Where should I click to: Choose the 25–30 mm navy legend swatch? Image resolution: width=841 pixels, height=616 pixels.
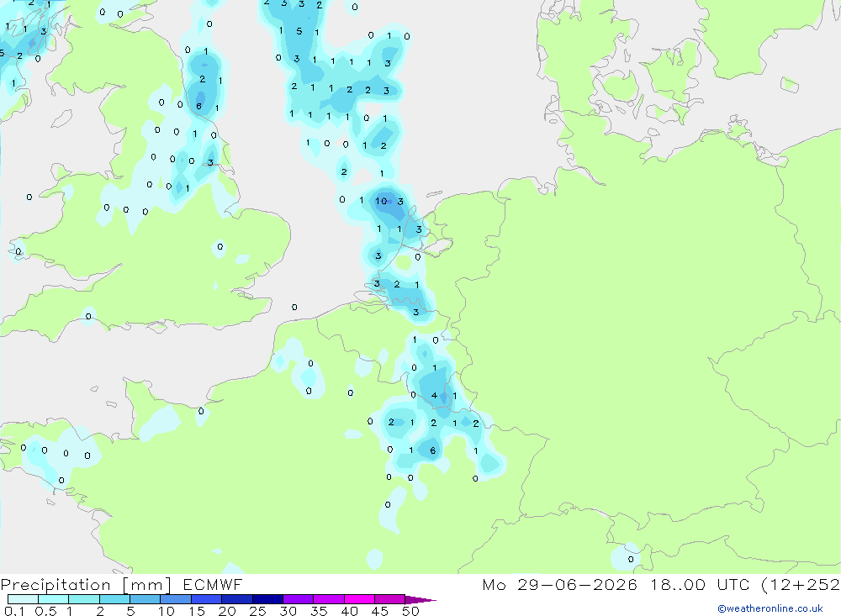267,599
